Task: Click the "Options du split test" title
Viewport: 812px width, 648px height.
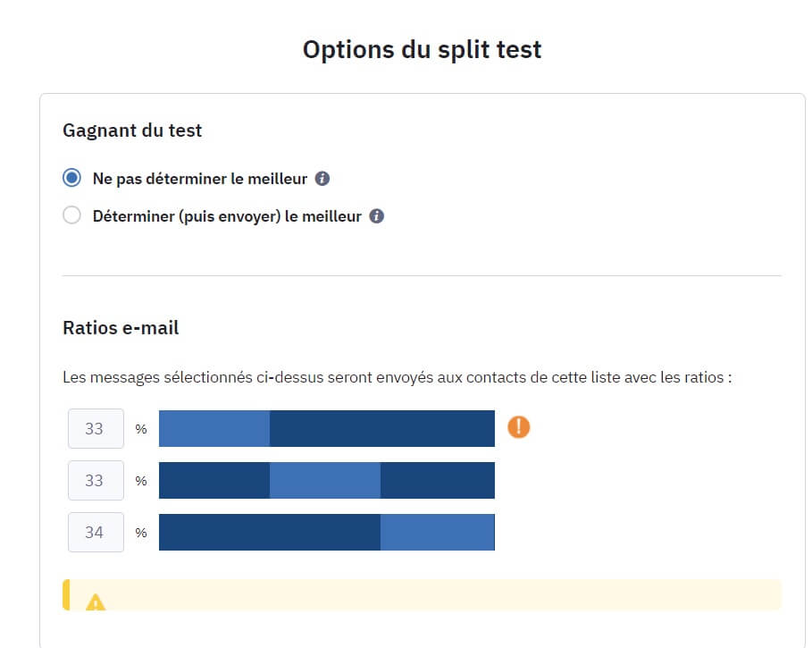Action: tap(422, 49)
